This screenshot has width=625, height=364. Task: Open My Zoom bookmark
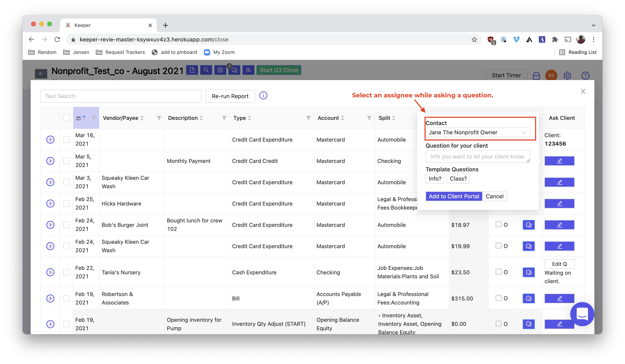tap(219, 52)
